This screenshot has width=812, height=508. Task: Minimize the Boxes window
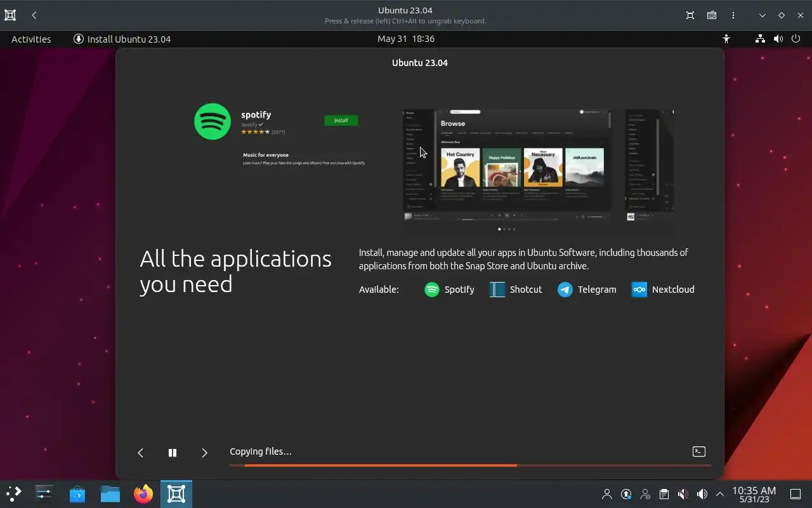pyautogui.click(x=763, y=15)
